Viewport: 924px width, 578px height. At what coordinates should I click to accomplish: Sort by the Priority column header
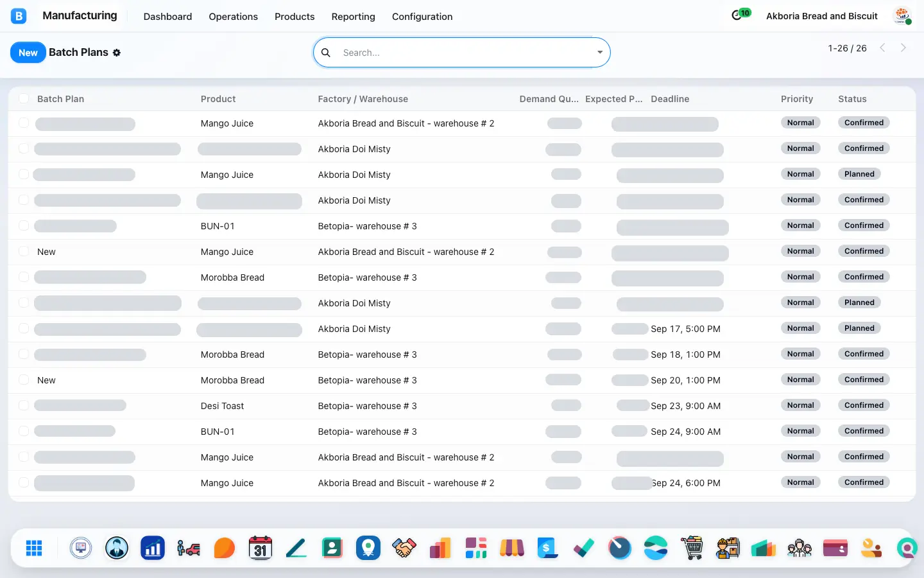click(x=797, y=99)
